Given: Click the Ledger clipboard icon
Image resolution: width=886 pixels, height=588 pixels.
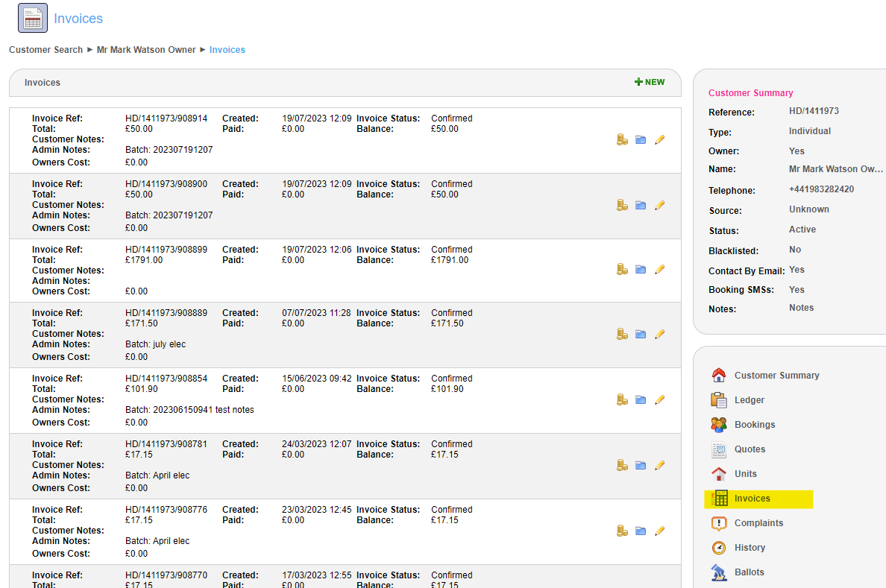Looking at the screenshot, I should [x=719, y=400].
